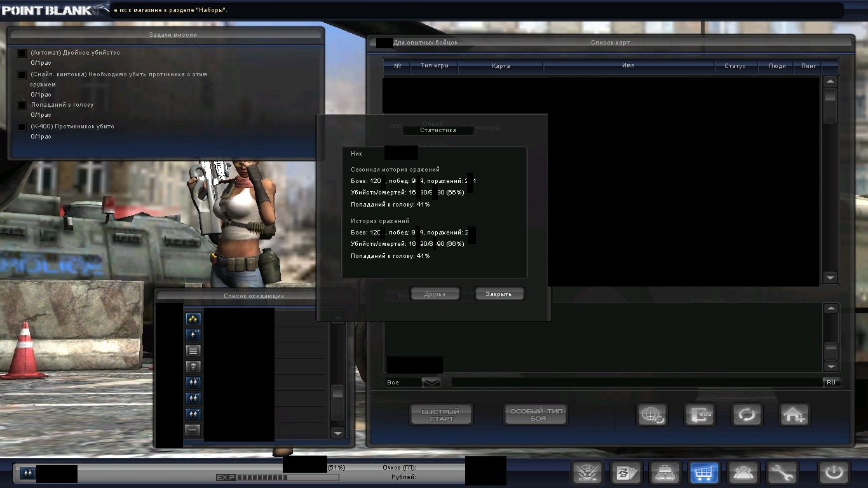Toggle the 'Попаданий в голову' mission checkbox

22,105
